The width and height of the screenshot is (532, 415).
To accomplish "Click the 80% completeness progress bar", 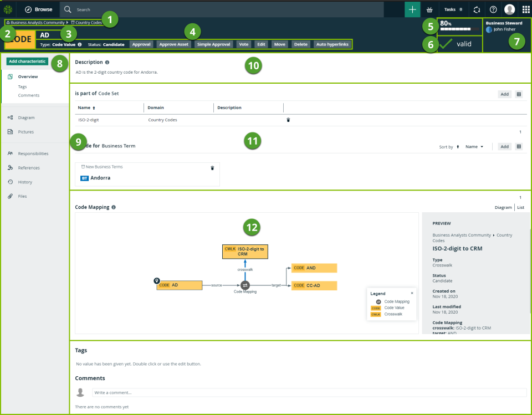I will pos(459,28).
